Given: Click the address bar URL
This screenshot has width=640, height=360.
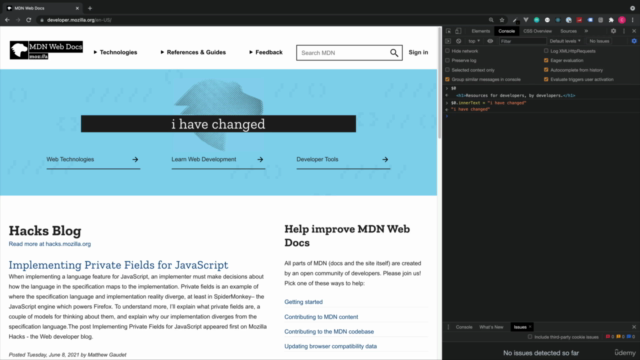Looking at the screenshot, I should click(x=79, y=20).
